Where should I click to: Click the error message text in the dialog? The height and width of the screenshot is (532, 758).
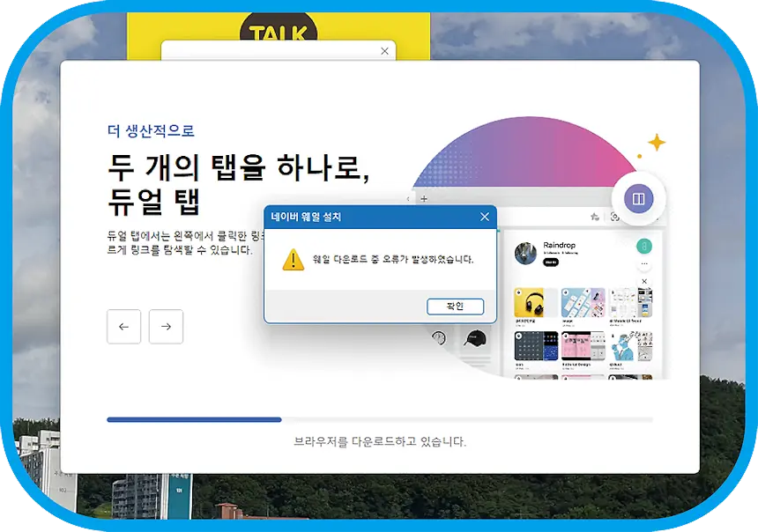(x=393, y=260)
